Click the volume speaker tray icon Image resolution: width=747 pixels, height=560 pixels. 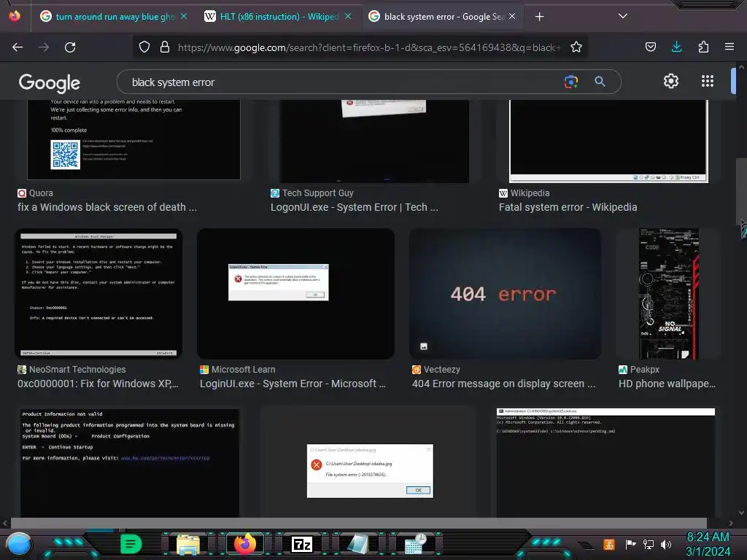(666, 544)
